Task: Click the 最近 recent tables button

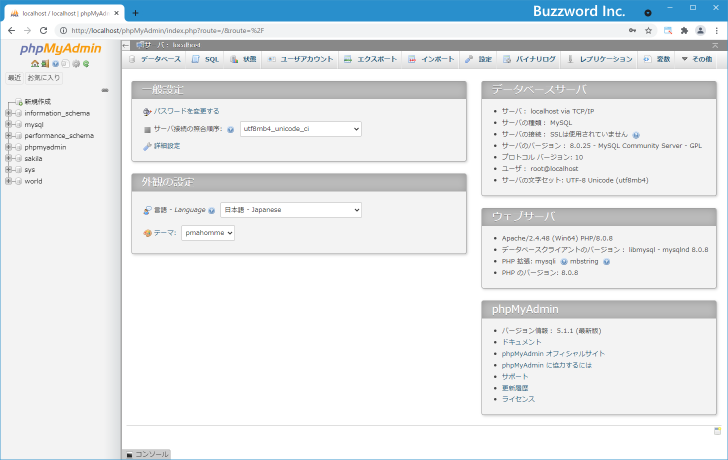Action: coord(14,78)
